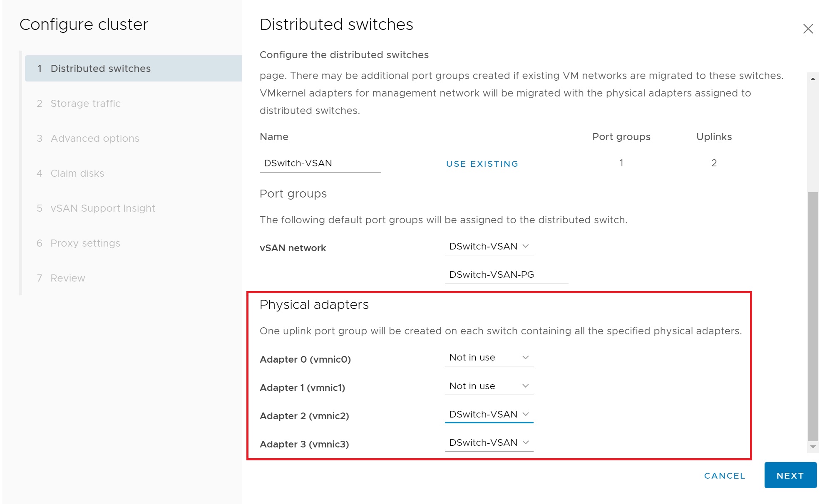
Task: Go to the Storage traffic step
Action: click(85, 104)
